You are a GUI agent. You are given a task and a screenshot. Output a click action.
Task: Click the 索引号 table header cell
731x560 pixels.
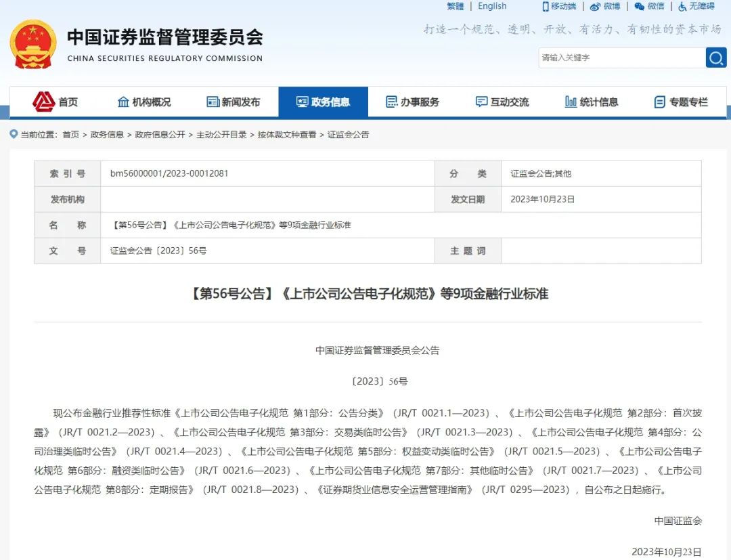[x=68, y=173]
